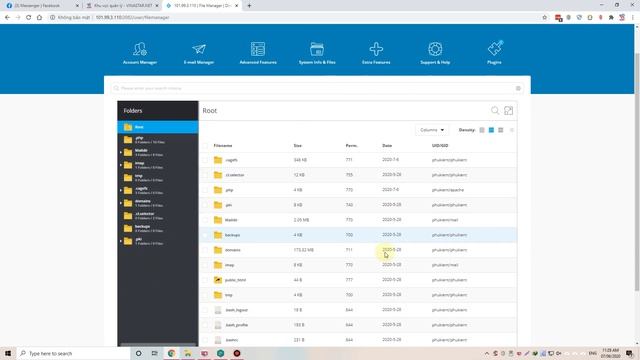The width and height of the screenshot is (640, 360).
Task: Click the magnifier icon beside Root heading
Action: [495, 111]
